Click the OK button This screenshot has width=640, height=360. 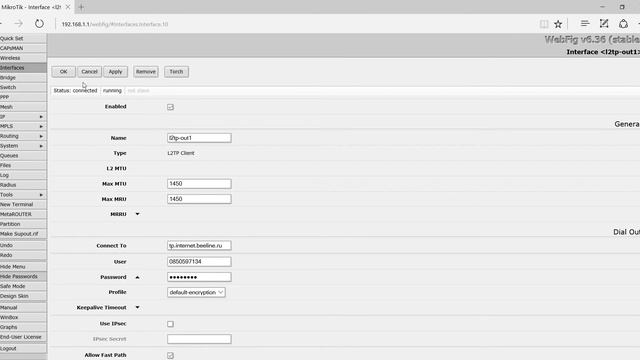point(63,72)
